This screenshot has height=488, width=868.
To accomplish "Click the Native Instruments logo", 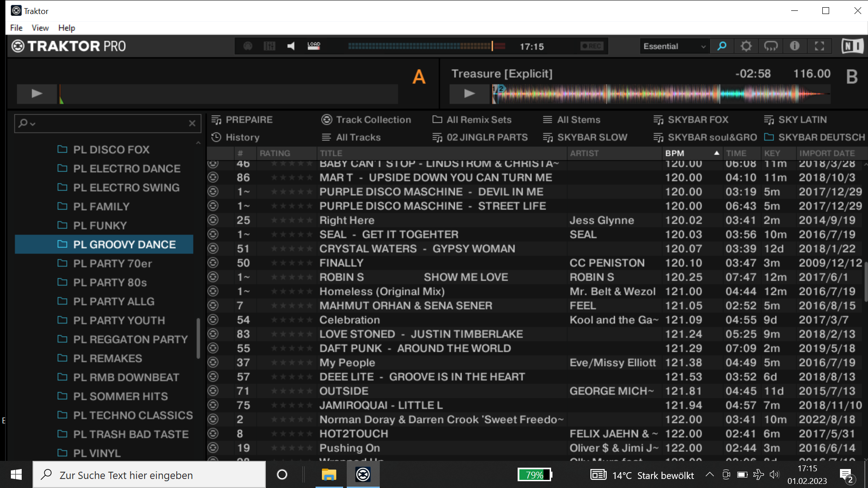I will 852,46.
